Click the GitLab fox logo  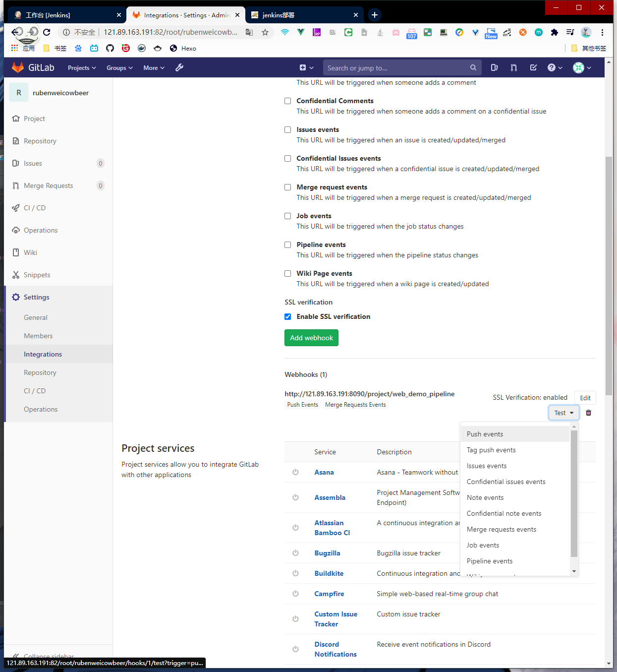point(18,67)
